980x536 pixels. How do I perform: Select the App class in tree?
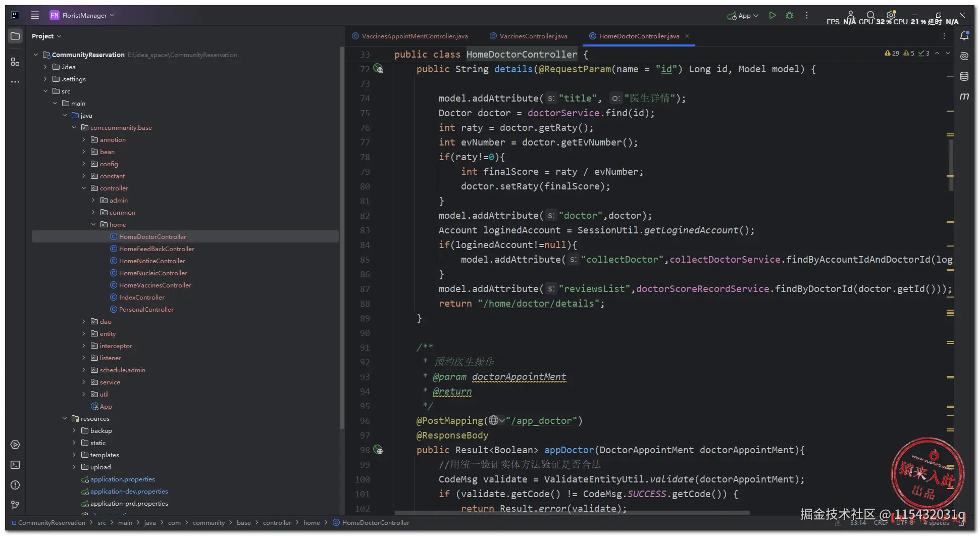106,406
